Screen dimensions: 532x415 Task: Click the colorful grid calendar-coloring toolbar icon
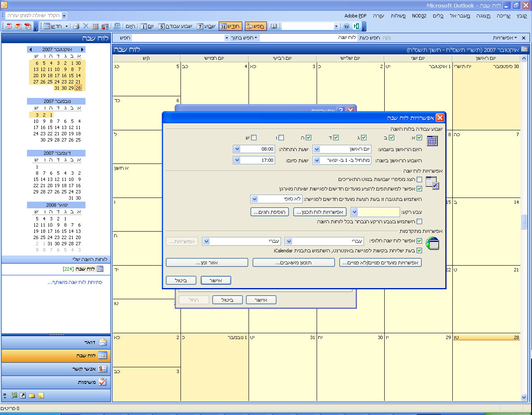click(95, 26)
